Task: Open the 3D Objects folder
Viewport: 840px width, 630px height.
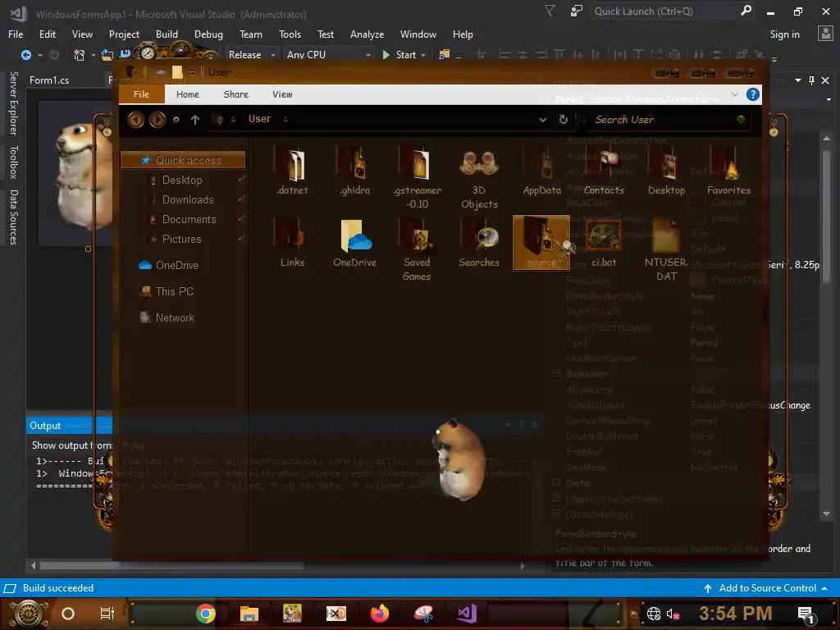Action: pos(479,178)
